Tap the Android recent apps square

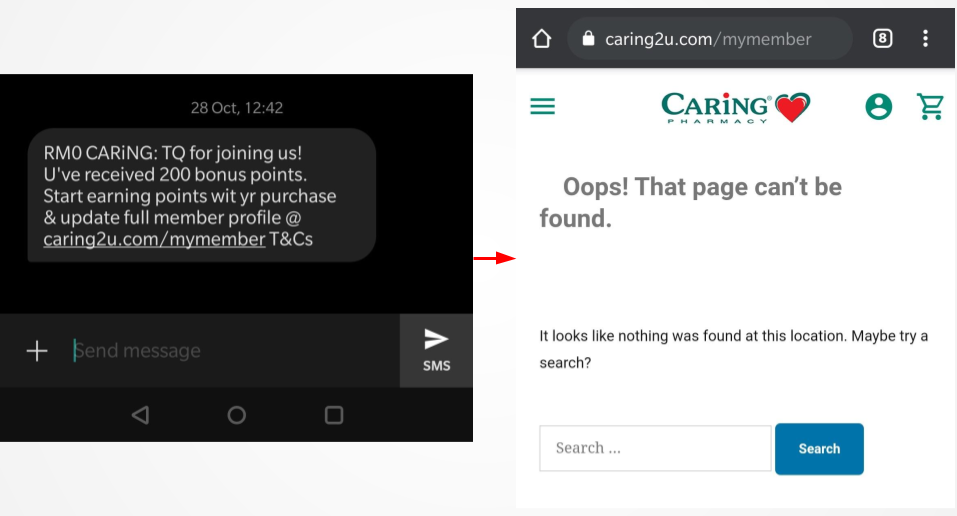[334, 415]
